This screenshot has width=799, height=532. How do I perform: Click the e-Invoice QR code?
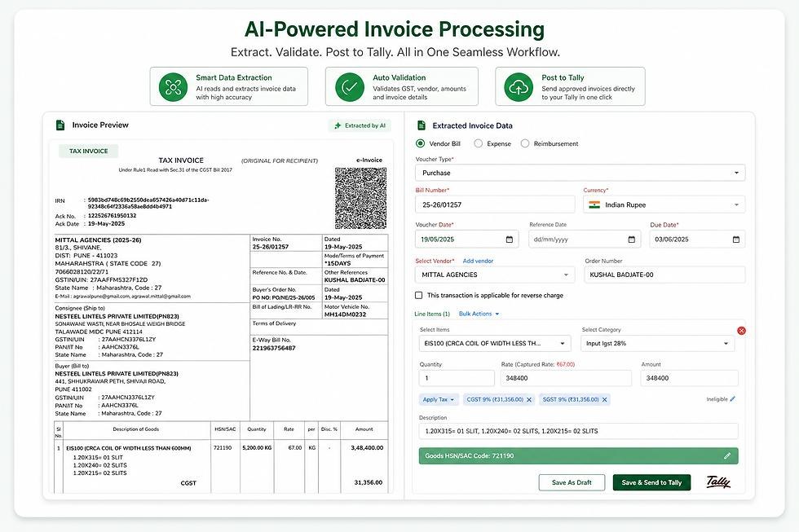point(360,198)
